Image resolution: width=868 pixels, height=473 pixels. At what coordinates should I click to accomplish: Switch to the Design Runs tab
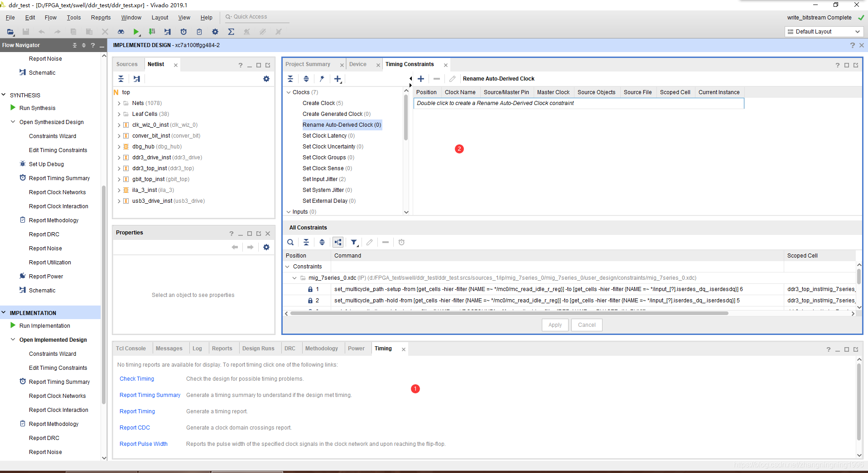(x=258, y=349)
